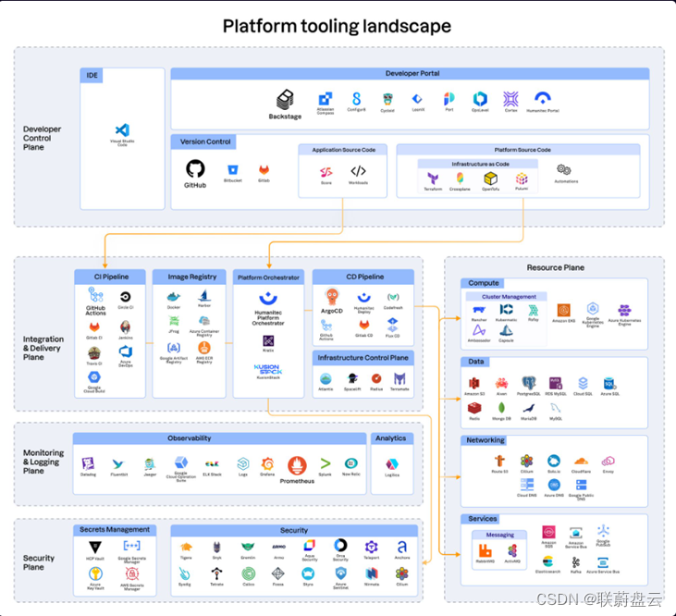
Task: Click the Amazon EKS icon
Action: [x=564, y=310]
